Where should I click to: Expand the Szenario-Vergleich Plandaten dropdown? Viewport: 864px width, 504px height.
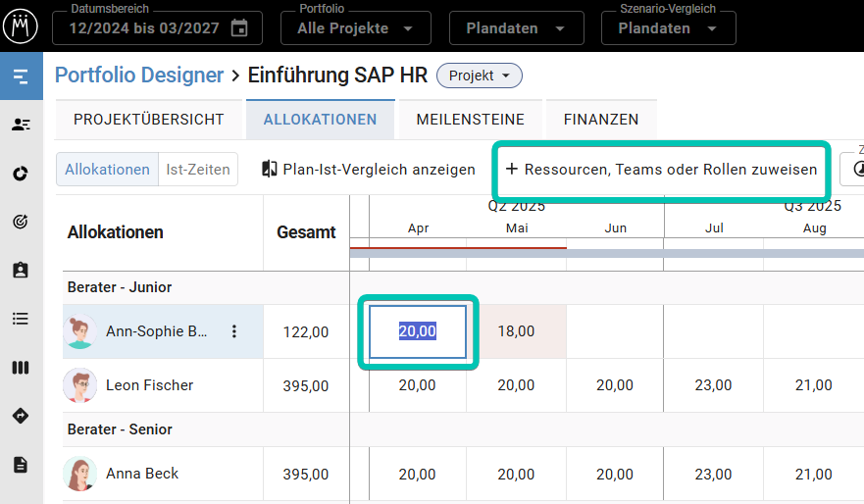pyautogui.click(x=668, y=28)
